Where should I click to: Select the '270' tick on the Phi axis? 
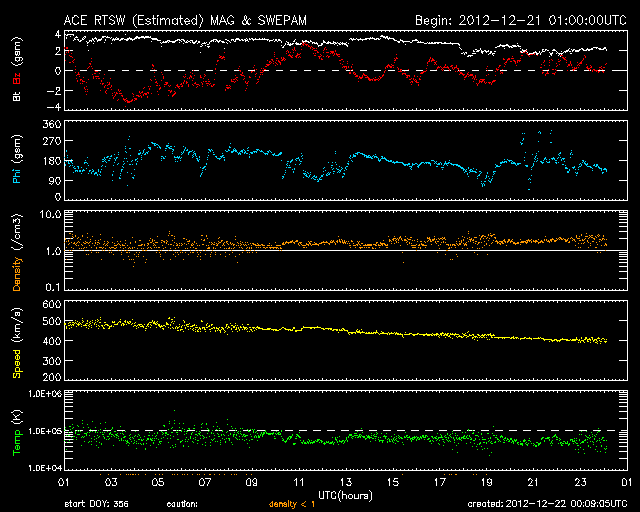click(52, 141)
